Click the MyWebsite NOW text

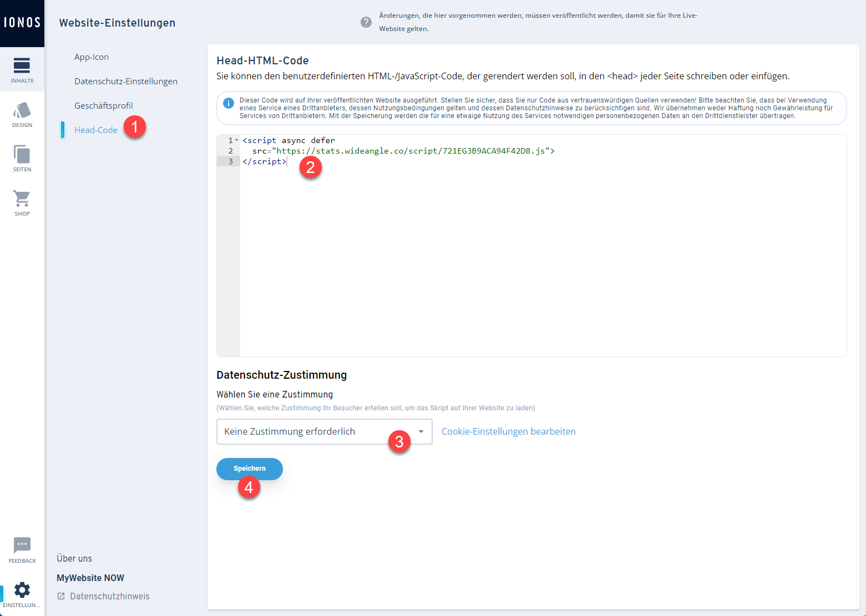pos(90,578)
